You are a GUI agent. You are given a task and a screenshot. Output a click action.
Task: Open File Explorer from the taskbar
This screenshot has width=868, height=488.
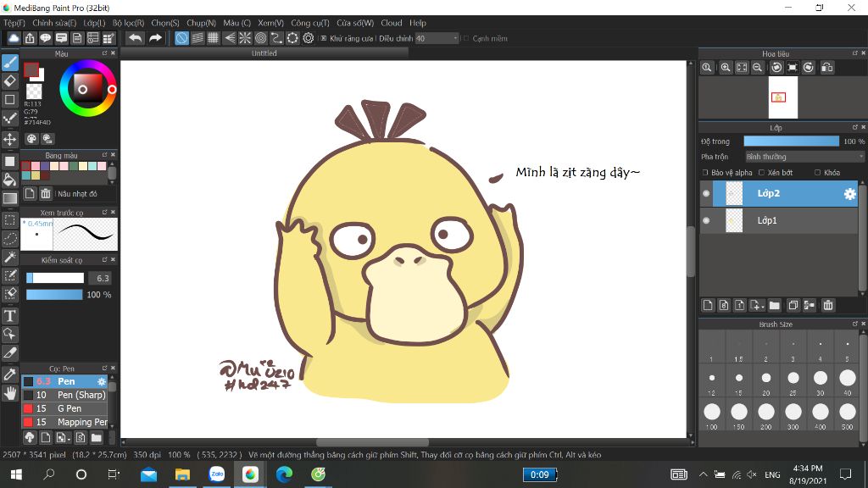pos(182,474)
